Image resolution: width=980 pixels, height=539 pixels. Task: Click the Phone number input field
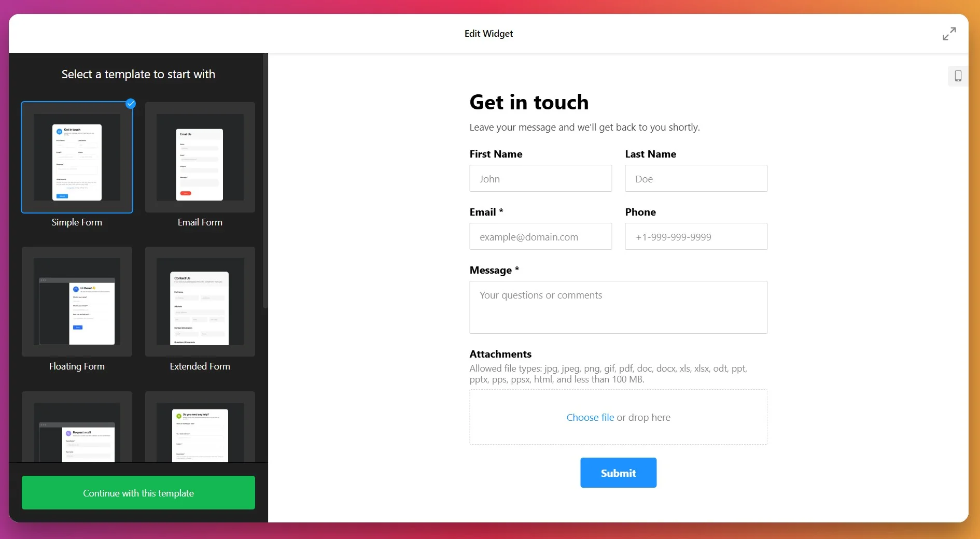(696, 236)
